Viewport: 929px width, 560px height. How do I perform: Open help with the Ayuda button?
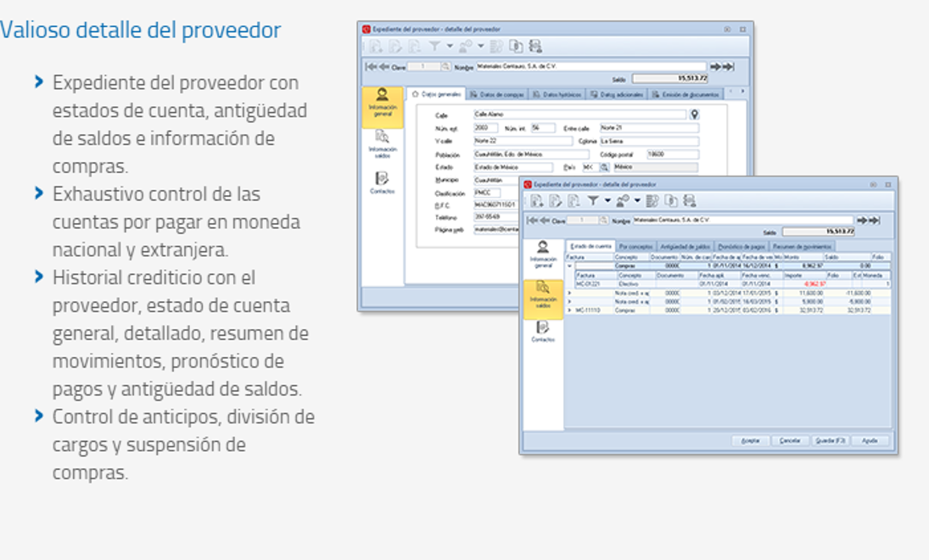click(x=870, y=441)
